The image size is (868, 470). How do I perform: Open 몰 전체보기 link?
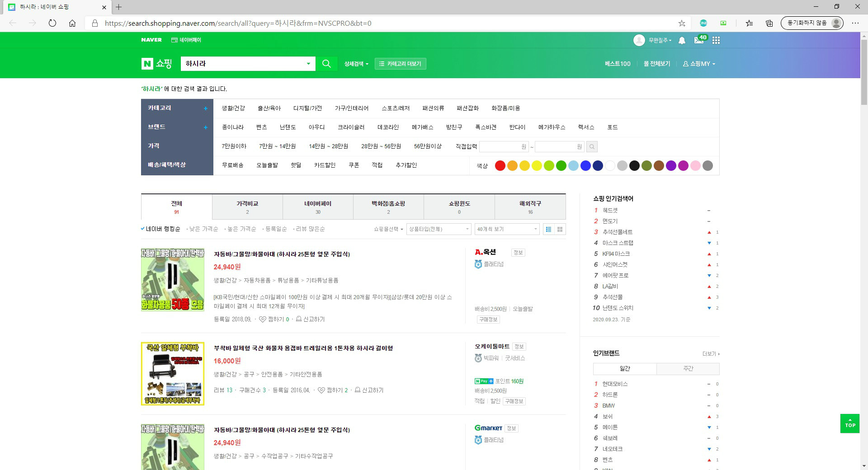point(657,64)
